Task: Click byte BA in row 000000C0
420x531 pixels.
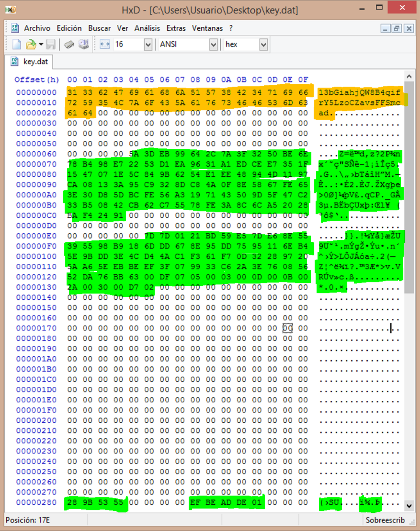Action: (72, 215)
